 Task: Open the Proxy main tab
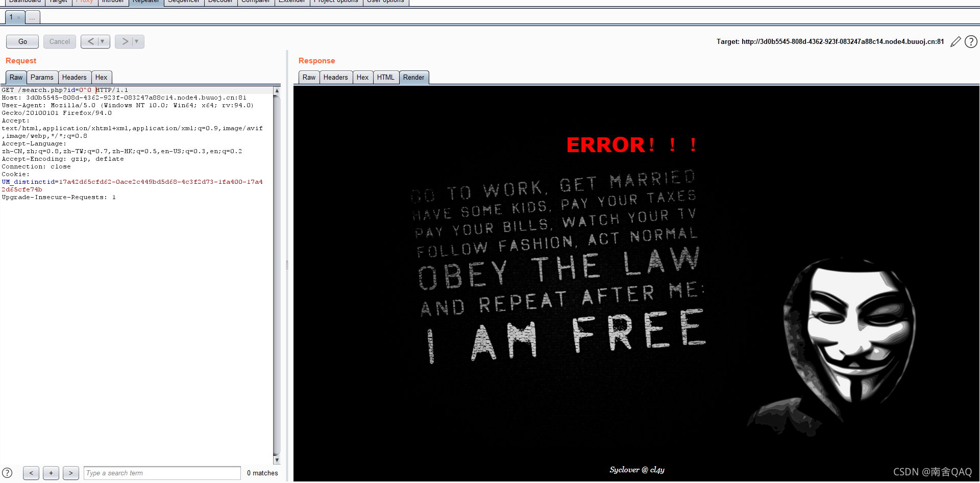[84, 2]
